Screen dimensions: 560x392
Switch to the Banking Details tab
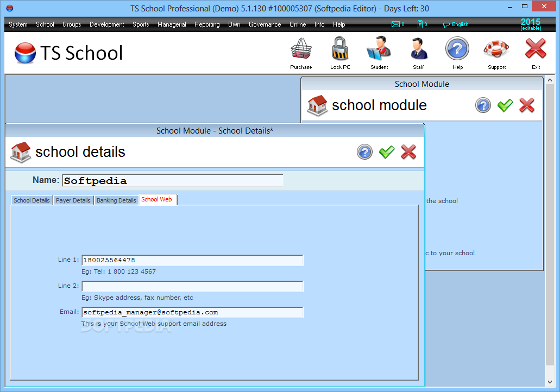tap(116, 200)
